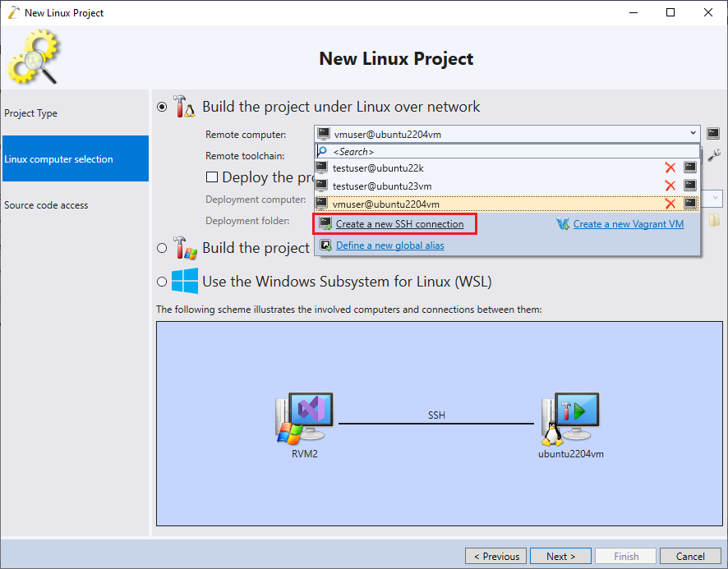Click the hammer and penguin build icon
Image resolution: width=728 pixels, height=569 pixels.
(184, 106)
